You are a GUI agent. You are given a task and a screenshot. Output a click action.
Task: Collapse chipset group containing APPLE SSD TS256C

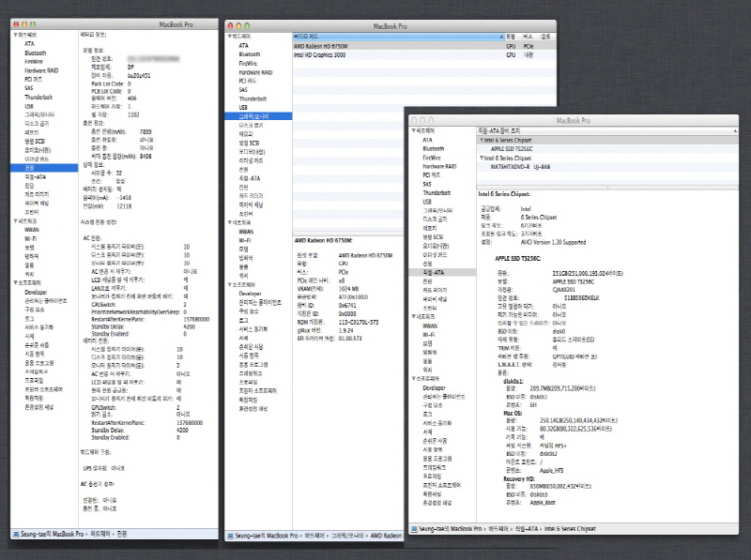(483, 142)
